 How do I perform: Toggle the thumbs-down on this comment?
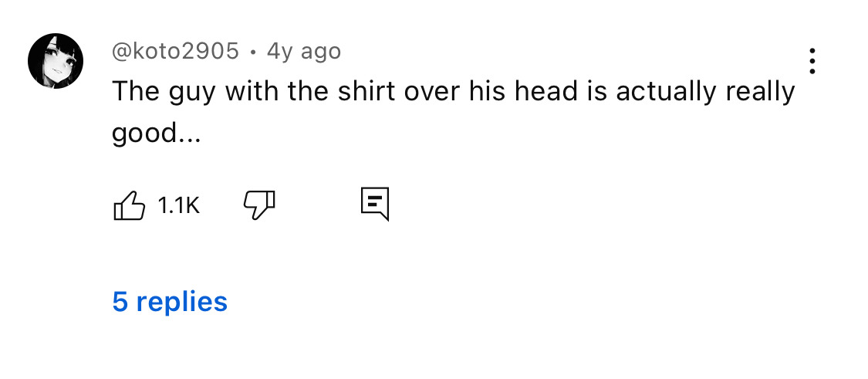tap(259, 205)
